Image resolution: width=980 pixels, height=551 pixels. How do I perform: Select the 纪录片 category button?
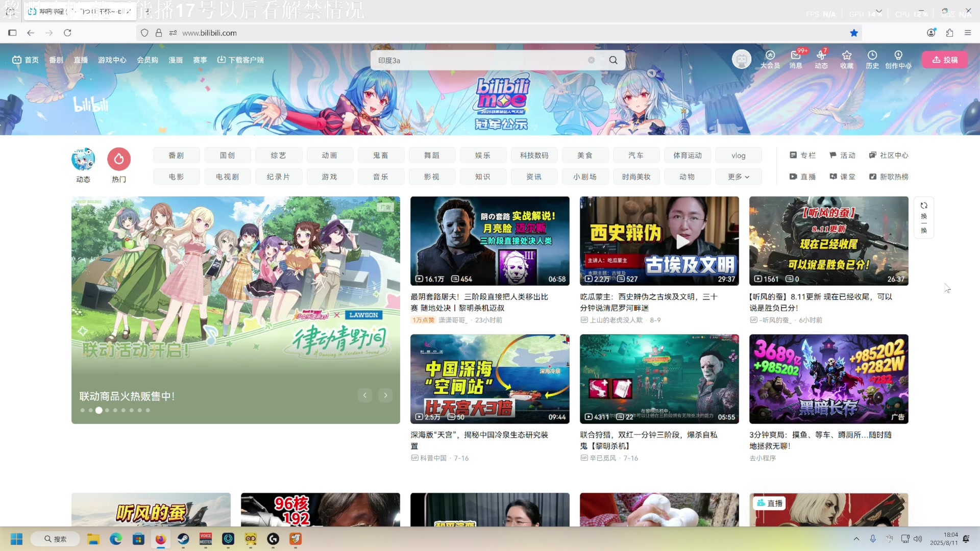[x=279, y=177]
